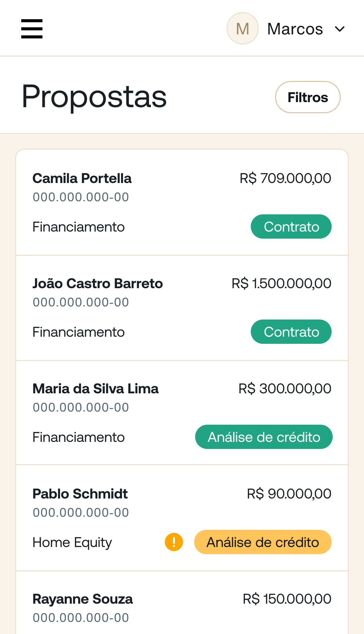Click João Castro Barreto's Contrato badge

(291, 332)
